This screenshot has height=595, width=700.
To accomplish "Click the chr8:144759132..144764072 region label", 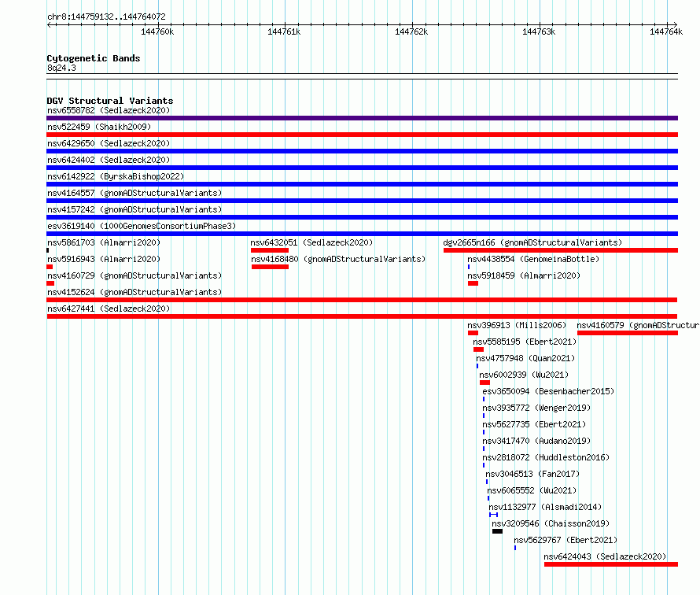I will 106,17.
